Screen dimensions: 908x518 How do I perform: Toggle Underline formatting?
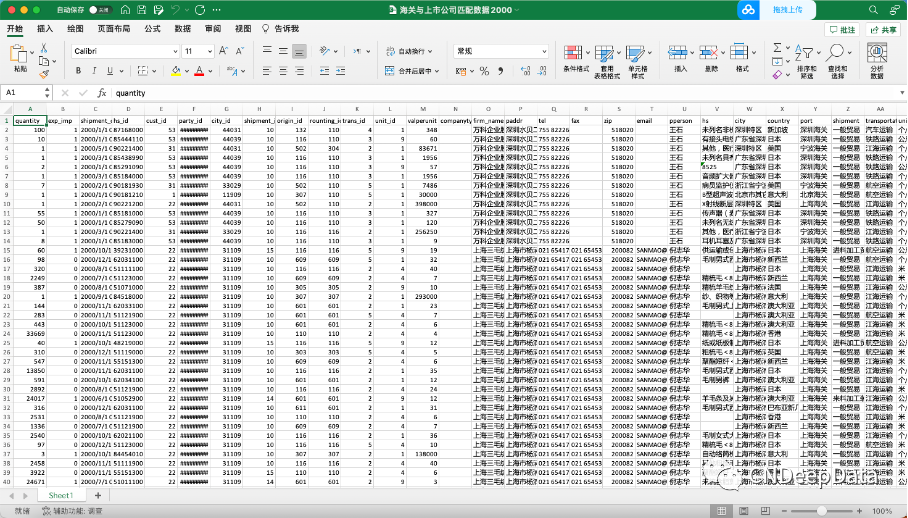pyautogui.click(x=109, y=71)
